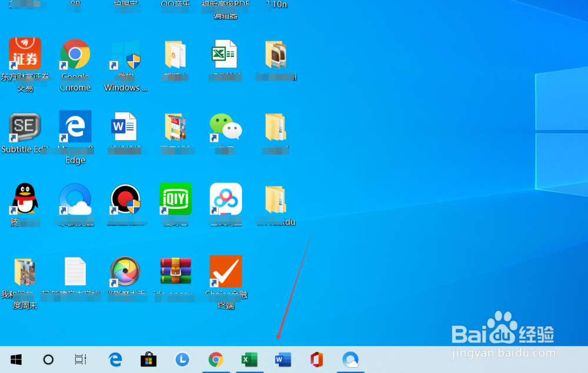Select the Windows shield shortcut on desktop
The image size is (588, 373).
(126, 55)
